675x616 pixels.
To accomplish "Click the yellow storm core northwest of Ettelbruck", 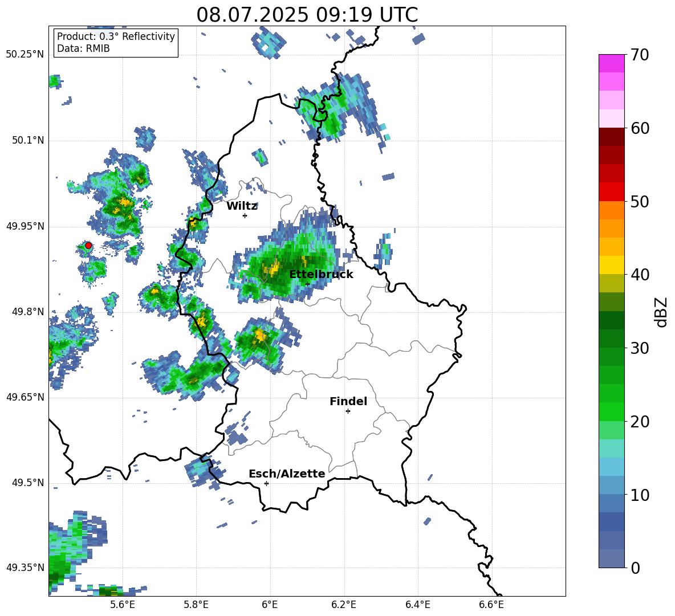I will click(272, 269).
